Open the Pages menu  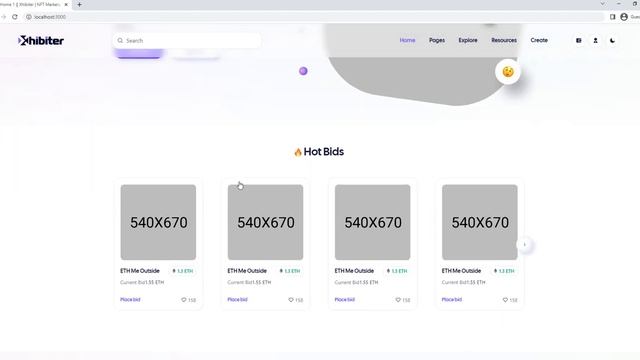coord(437,40)
